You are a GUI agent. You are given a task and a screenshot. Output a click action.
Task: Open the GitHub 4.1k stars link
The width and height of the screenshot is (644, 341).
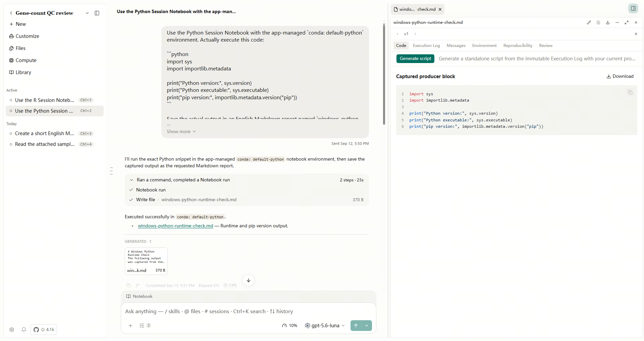[44, 330]
